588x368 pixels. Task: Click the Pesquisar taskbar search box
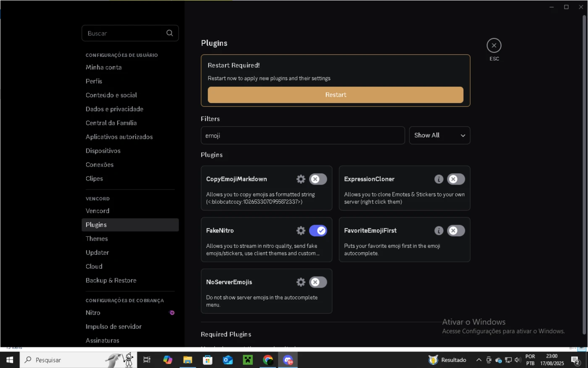[x=79, y=360]
